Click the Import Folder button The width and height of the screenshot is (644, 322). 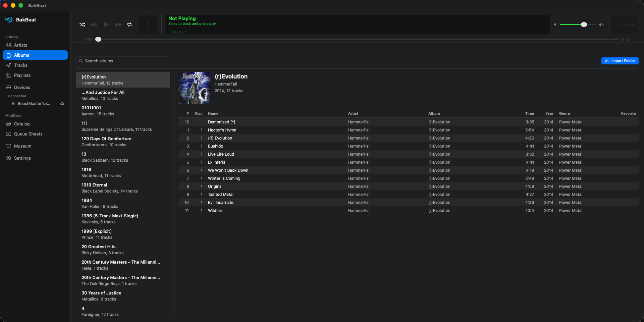(620, 61)
